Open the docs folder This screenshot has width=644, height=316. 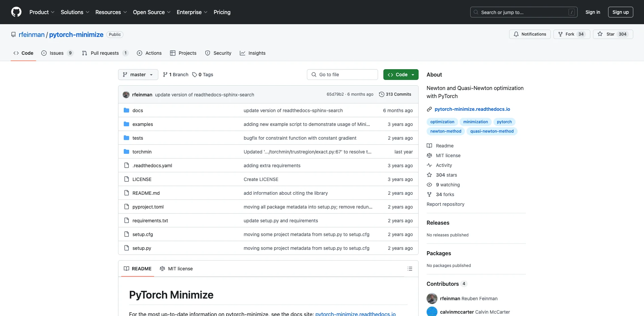(x=138, y=110)
